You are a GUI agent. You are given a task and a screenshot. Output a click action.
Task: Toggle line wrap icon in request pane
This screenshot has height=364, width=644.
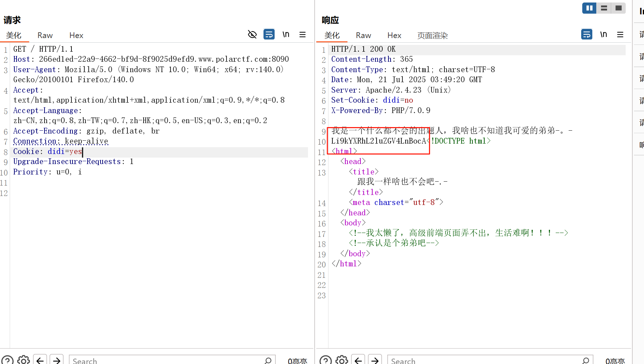point(269,34)
